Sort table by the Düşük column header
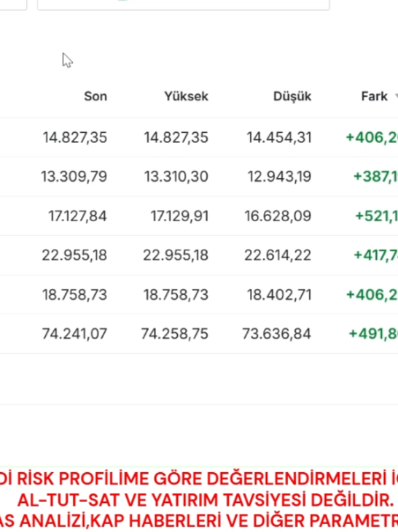This screenshot has width=398, height=532. 292,97
